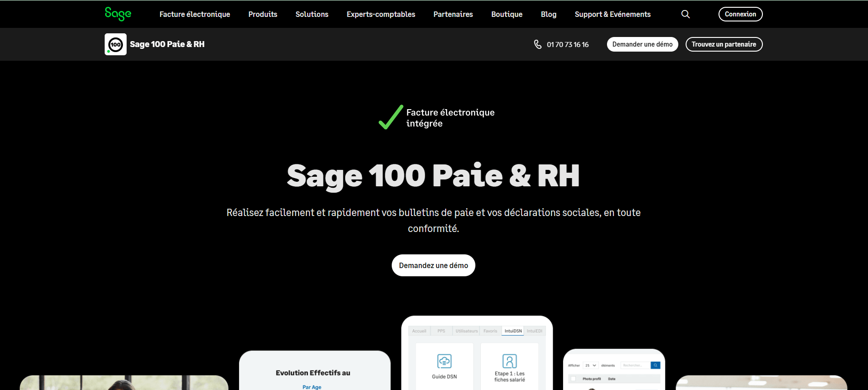Screen dimensions: 868x390
Task: Open the Solutions menu
Action: pos(312,14)
